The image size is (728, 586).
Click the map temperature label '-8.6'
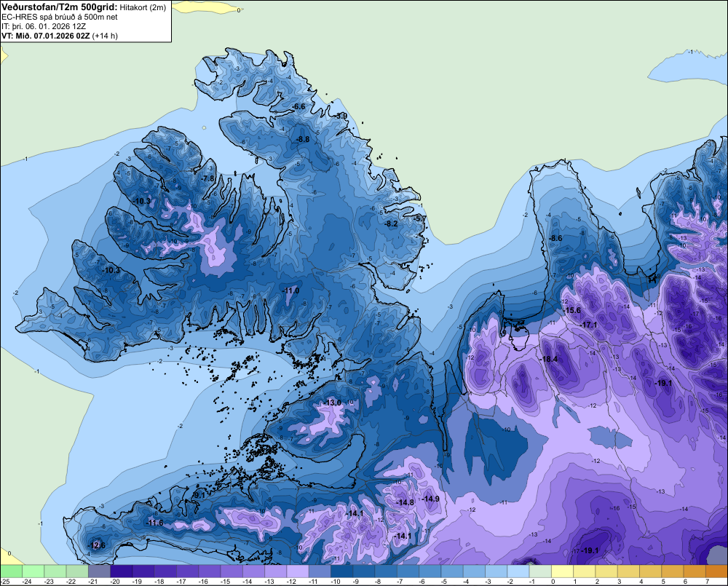[x=555, y=238]
